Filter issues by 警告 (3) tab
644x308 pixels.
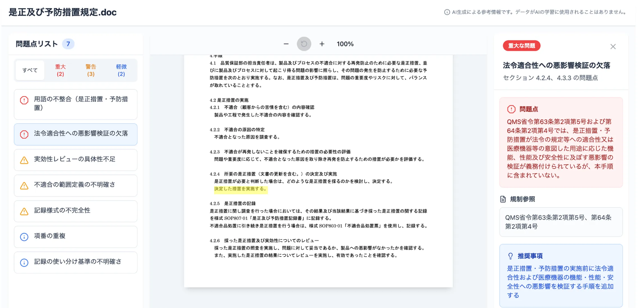click(90, 70)
